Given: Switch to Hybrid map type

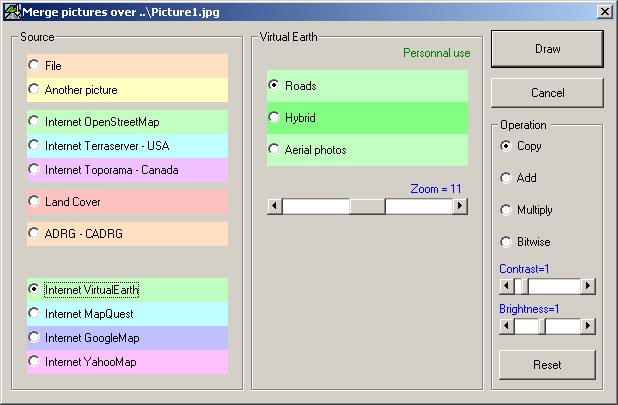Looking at the screenshot, I should click(367, 118).
